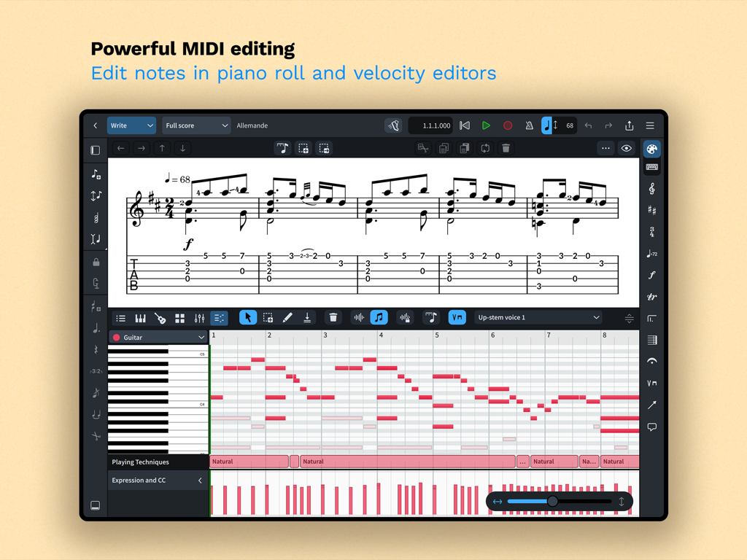The width and height of the screenshot is (747, 560).
Task: Select the pointer selection tool
Action: point(248,318)
